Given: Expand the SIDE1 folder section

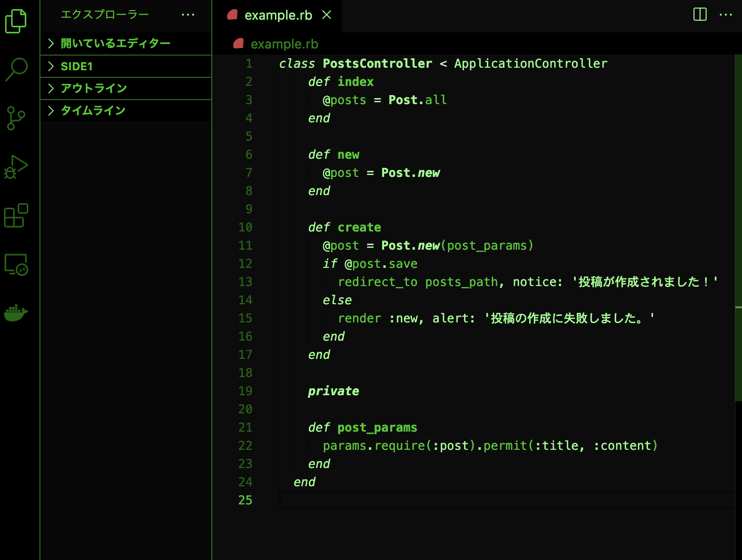Looking at the screenshot, I should point(126,66).
